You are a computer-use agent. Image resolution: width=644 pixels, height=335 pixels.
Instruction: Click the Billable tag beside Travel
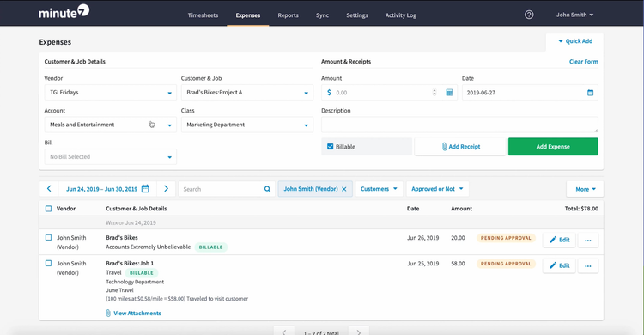tap(142, 273)
